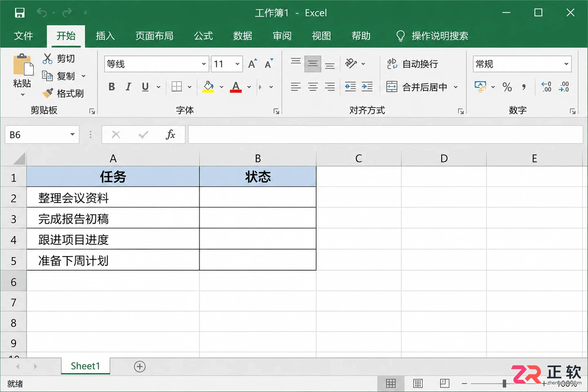Expand the fill color palette arrow

coord(221,87)
